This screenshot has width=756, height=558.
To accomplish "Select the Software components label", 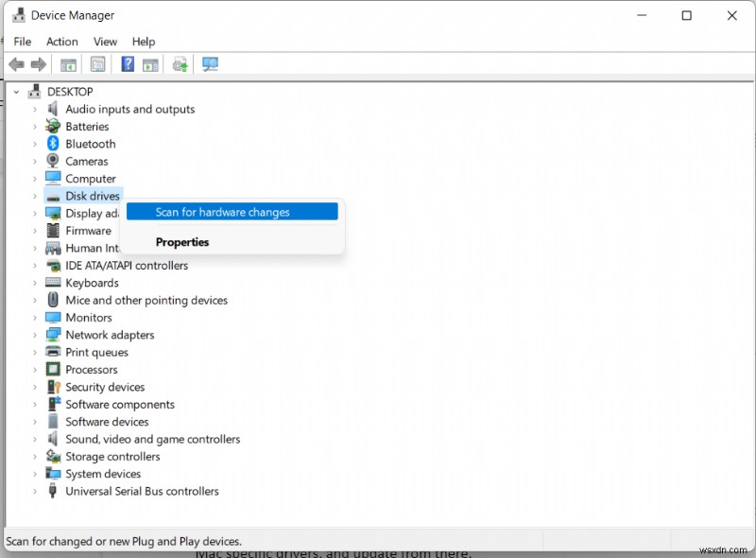I will coord(120,405).
